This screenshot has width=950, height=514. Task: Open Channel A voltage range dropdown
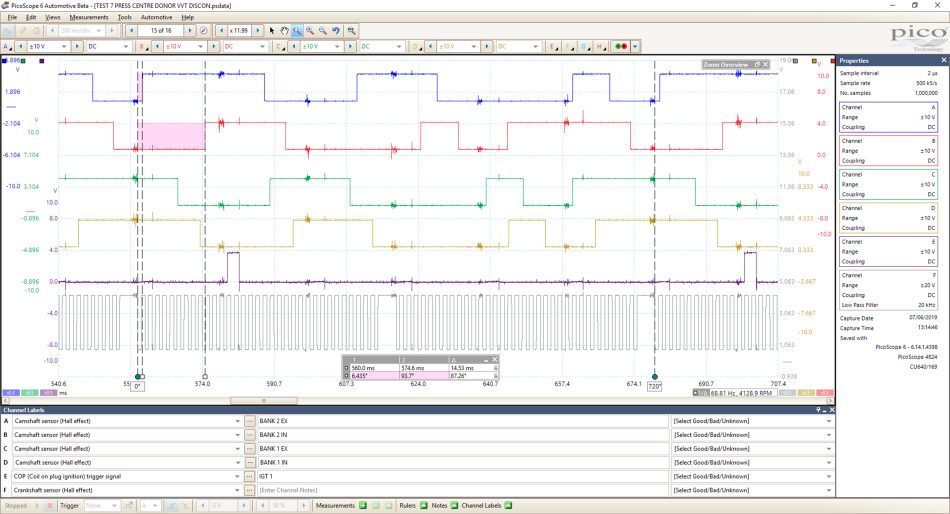[x=47, y=46]
